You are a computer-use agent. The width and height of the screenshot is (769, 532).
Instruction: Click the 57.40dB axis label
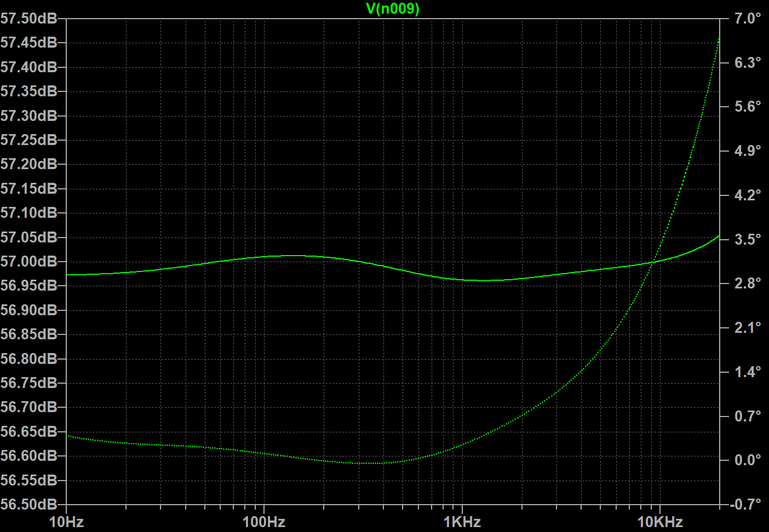[28, 67]
